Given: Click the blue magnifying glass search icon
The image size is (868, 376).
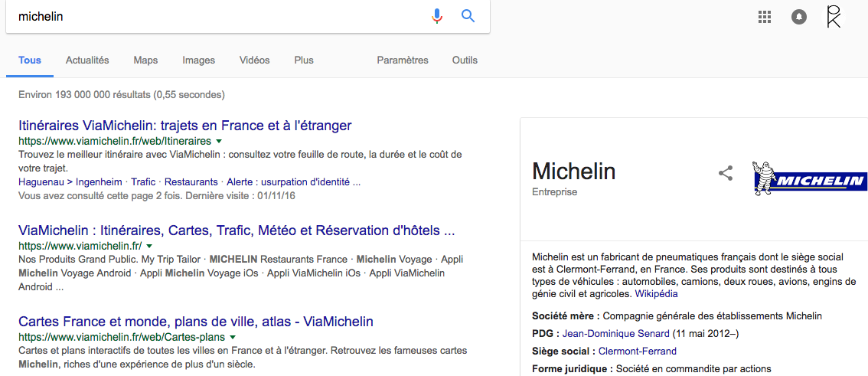Looking at the screenshot, I should pos(468,16).
